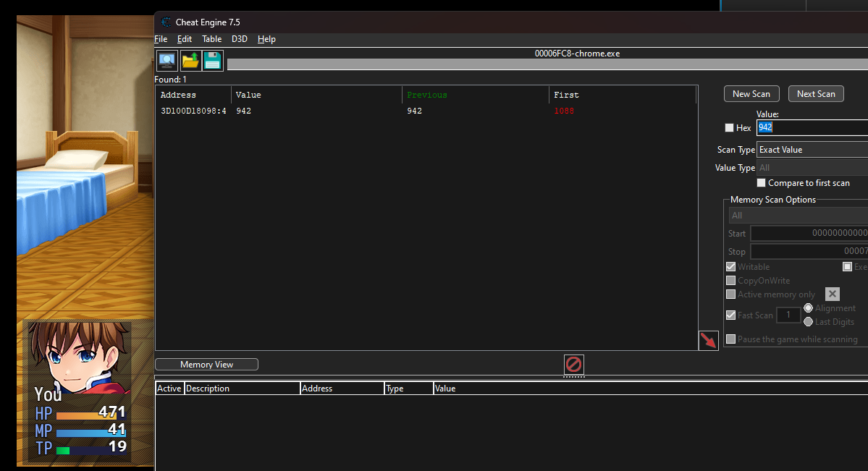The image size is (868, 471).
Task: Enable Compare to first scan
Action: coord(761,182)
